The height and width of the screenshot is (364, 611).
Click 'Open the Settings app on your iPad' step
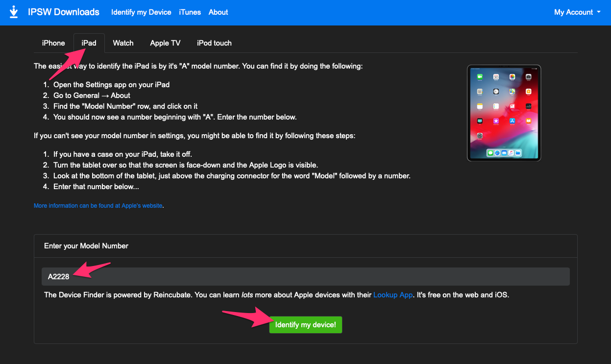(x=112, y=85)
